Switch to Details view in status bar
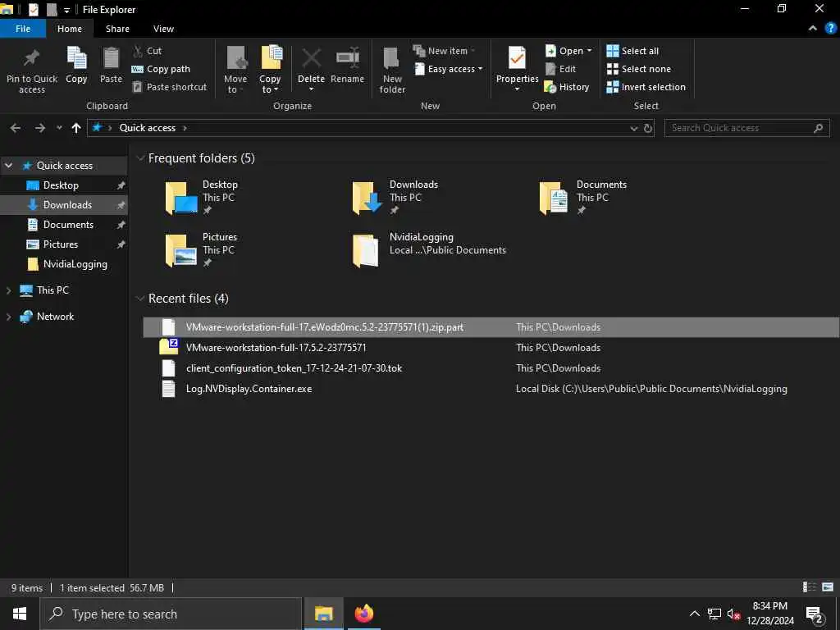The image size is (840, 630). point(809,587)
